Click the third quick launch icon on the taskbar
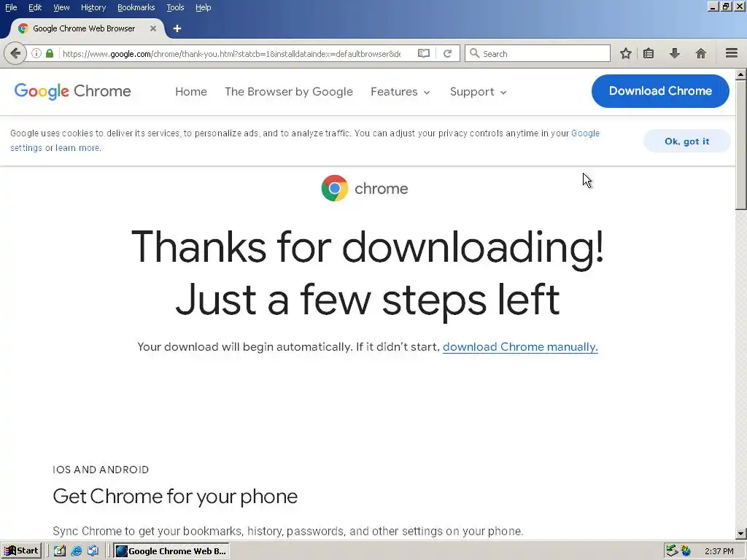Screen dimensions: 747x560 [93, 551]
